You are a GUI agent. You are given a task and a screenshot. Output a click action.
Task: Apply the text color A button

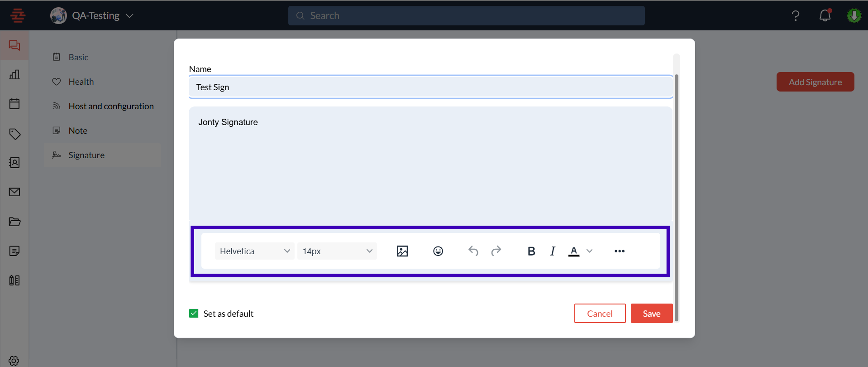(x=574, y=251)
